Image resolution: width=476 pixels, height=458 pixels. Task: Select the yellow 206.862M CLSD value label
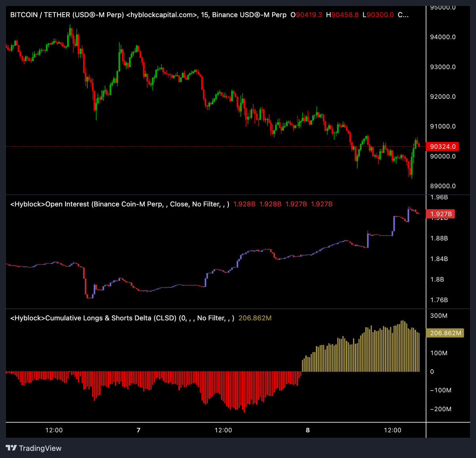point(444,333)
